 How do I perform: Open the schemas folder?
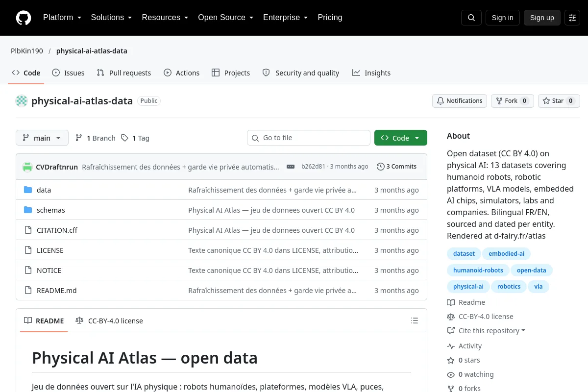point(51,210)
